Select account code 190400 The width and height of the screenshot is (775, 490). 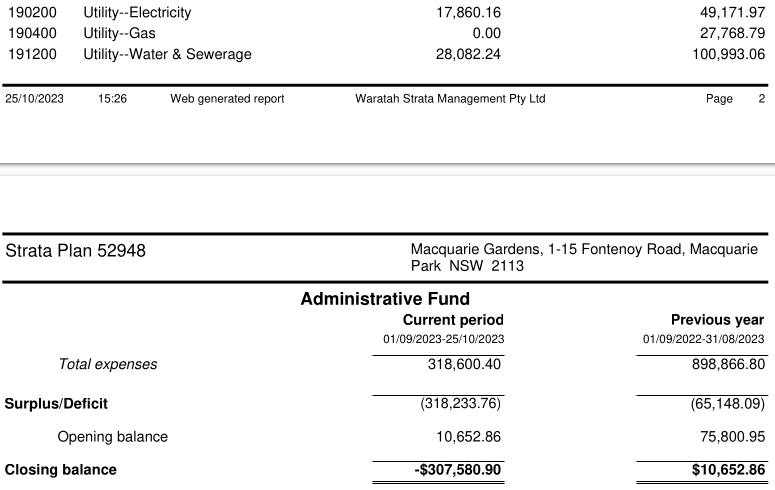32,33
